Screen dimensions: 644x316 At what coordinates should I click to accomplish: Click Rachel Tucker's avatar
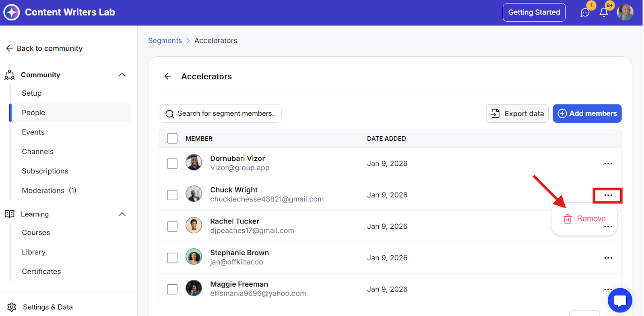point(194,225)
